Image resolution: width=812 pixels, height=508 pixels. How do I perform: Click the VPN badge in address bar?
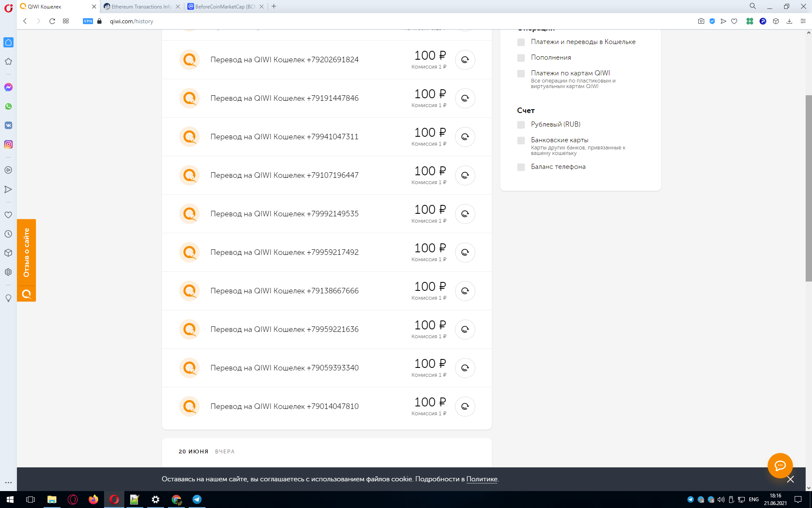(x=88, y=21)
